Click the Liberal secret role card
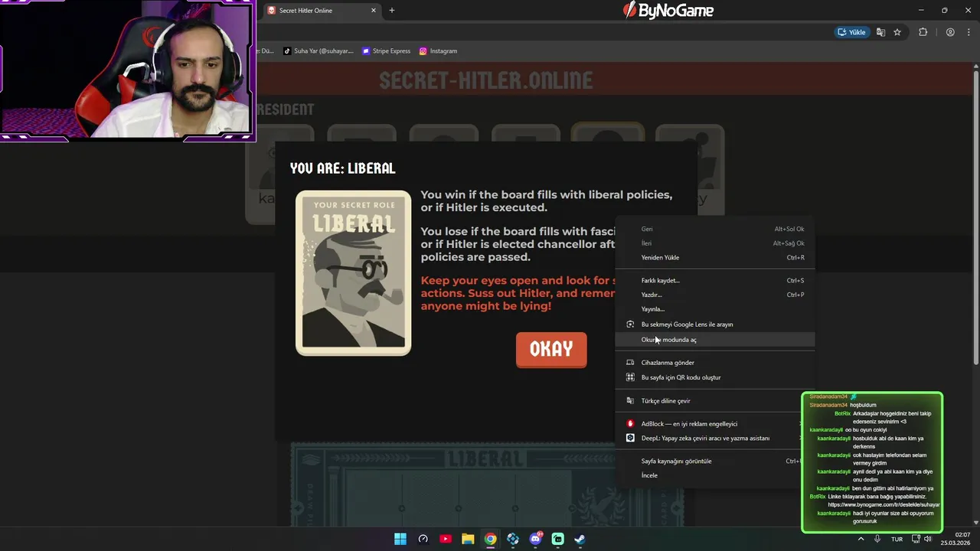This screenshot has width=980, height=551. (353, 273)
